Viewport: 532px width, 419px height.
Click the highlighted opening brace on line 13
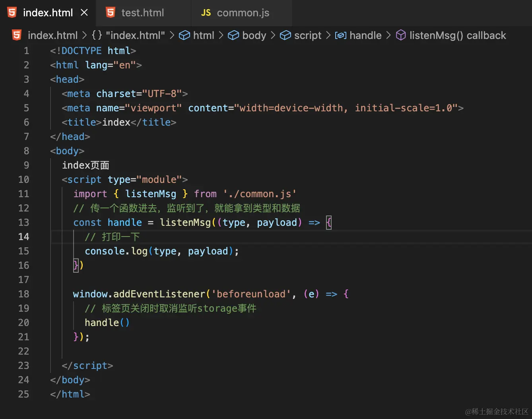[329, 223]
